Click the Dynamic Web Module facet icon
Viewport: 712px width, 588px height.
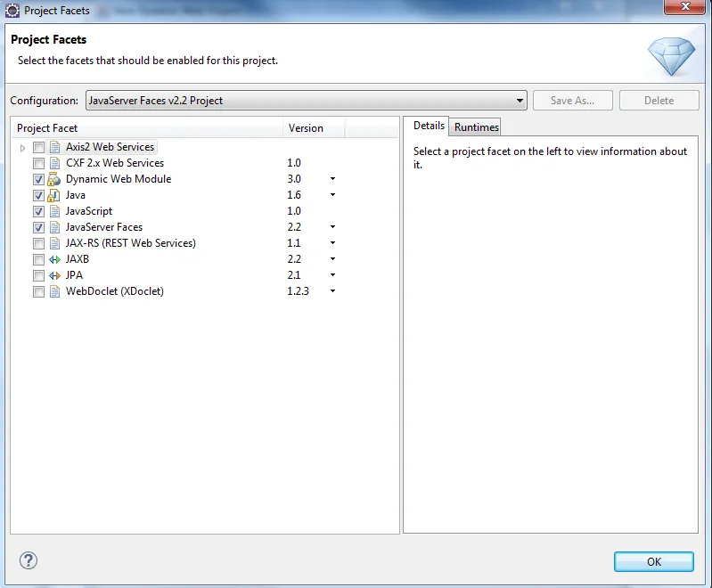pyautogui.click(x=54, y=179)
